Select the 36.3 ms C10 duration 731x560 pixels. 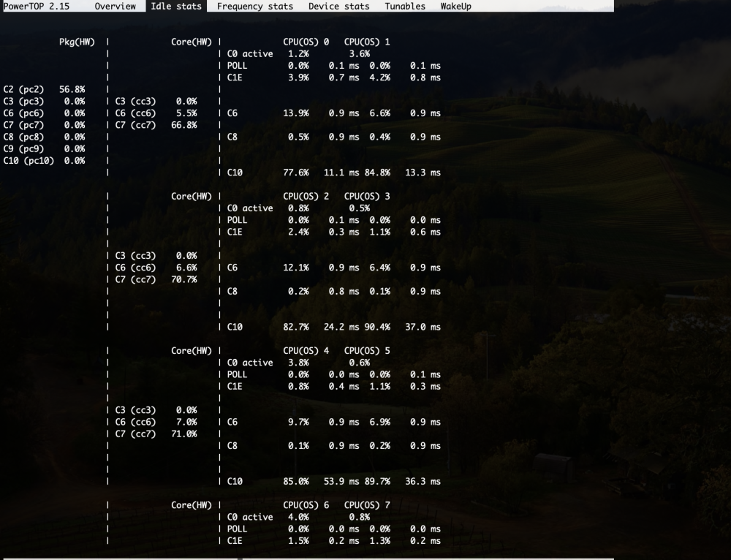click(423, 481)
